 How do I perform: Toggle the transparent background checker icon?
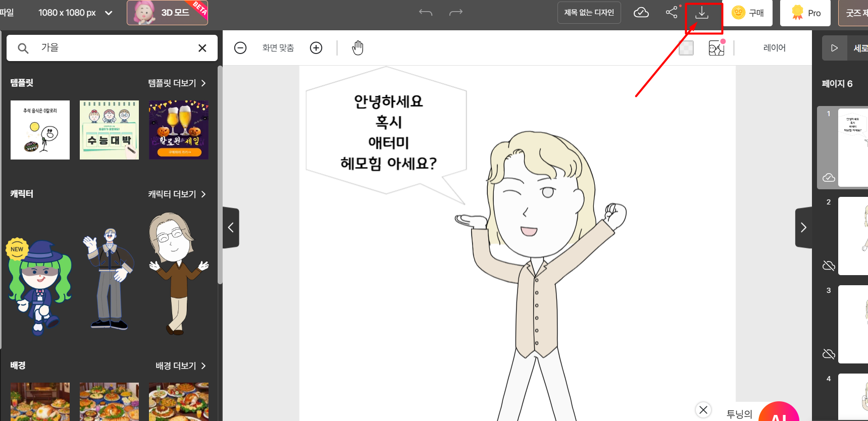[x=686, y=48]
